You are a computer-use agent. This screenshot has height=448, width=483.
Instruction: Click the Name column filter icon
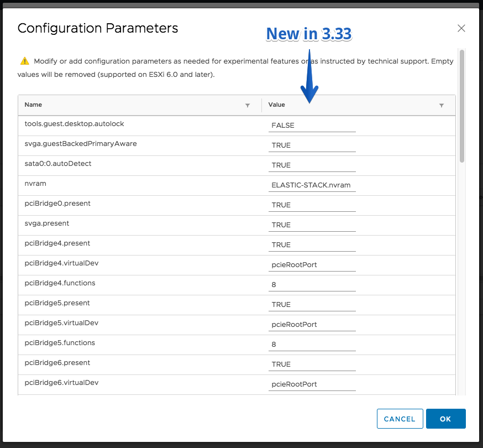248,106
